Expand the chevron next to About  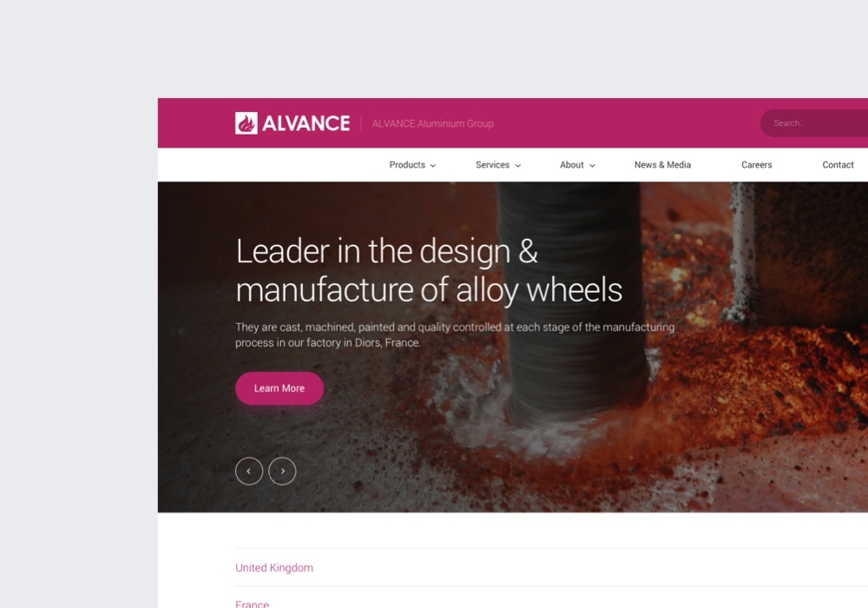(592, 166)
